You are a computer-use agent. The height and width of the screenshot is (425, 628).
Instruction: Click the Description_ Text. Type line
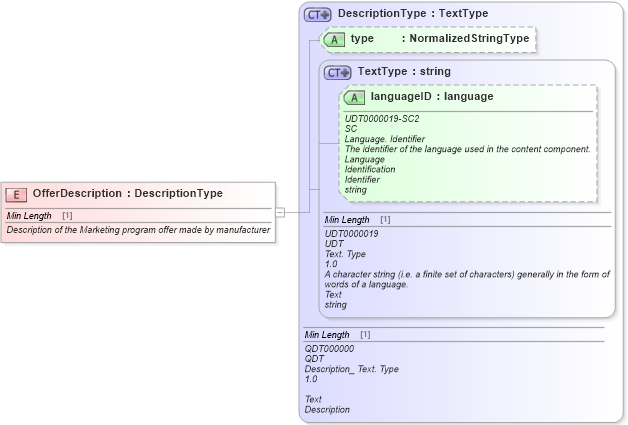click(351, 369)
